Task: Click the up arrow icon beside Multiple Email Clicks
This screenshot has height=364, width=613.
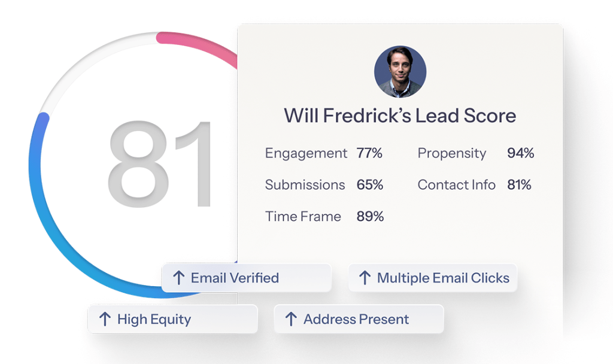Action: coord(364,278)
